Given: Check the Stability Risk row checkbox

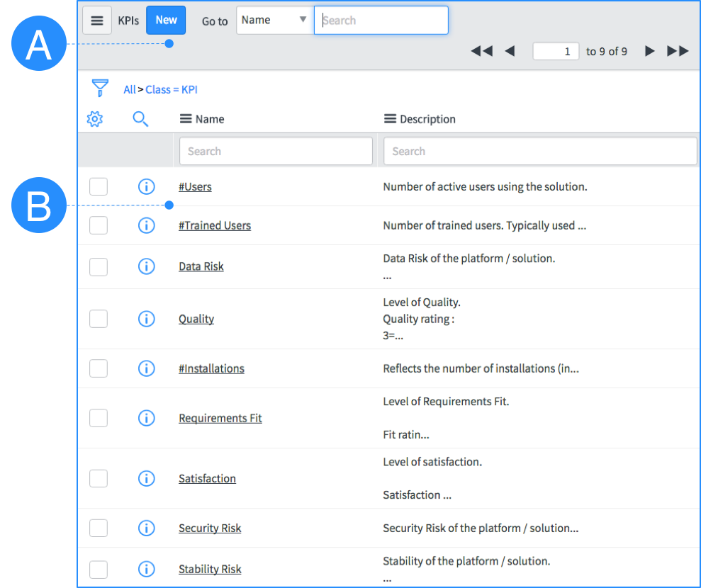Looking at the screenshot, I should (99, 570).
